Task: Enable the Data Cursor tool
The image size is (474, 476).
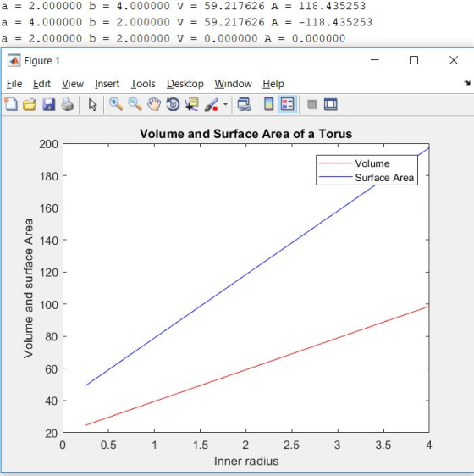Action: click(x=192, y=104)
